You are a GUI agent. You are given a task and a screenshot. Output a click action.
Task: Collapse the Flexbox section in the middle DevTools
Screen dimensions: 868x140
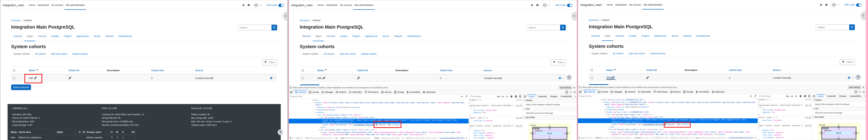[x=525, y=101]
